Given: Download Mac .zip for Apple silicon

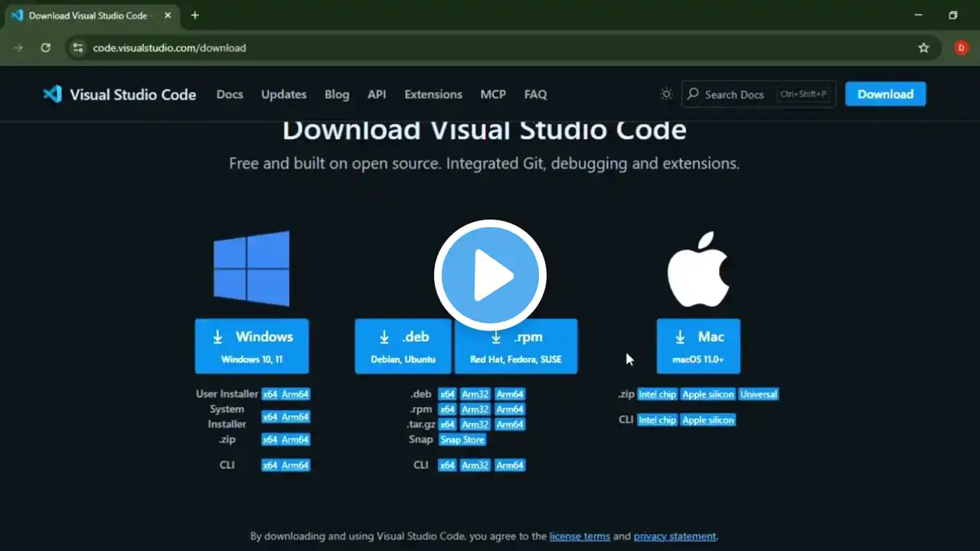Looking at the screenshot, I should point(708,395).
